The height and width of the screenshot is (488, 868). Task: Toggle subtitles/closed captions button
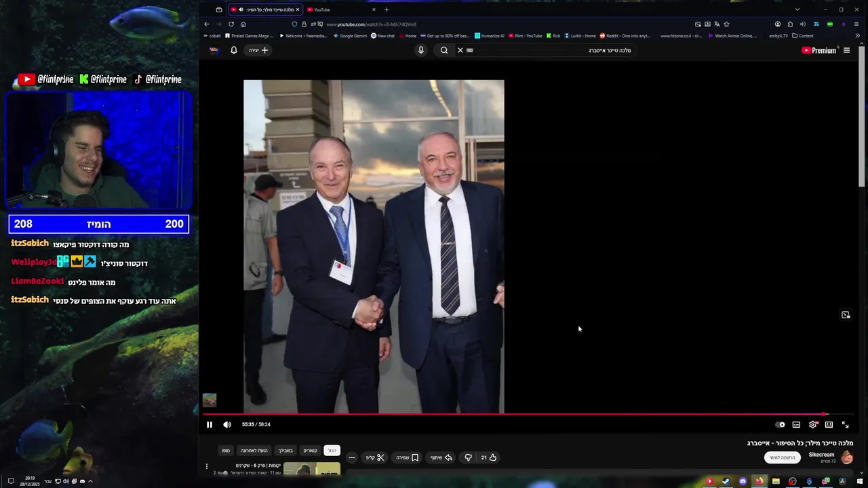pos(796,425)
